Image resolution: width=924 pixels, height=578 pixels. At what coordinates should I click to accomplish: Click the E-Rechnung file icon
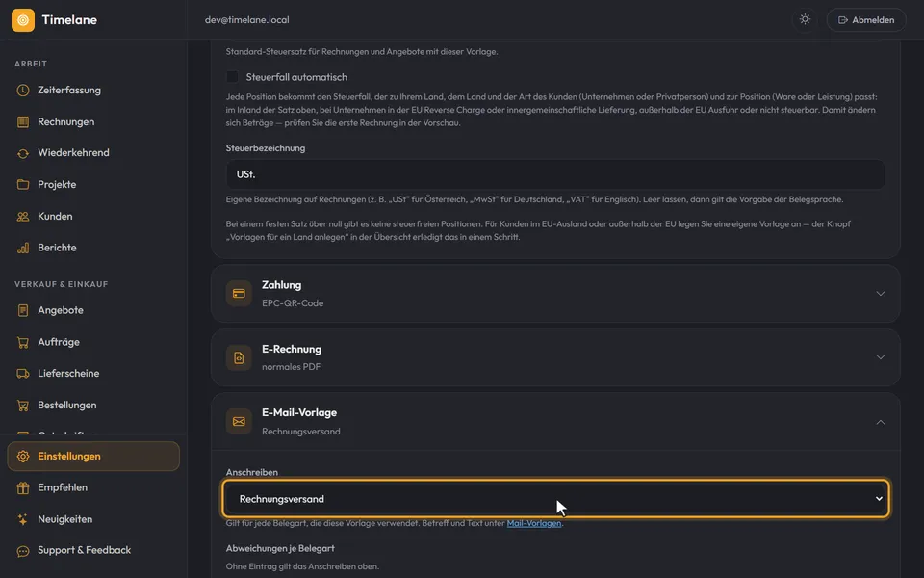[239, 357]
